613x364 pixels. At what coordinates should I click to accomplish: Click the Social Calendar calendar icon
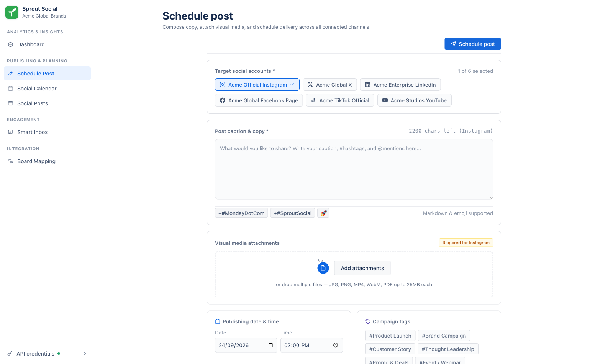pos(11,89)
